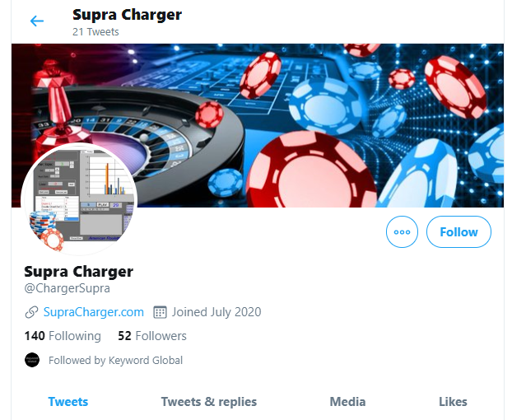The width and height of the screenshot is (512, 420).
Task: Open the Likes tab
Action: (453, 401)
